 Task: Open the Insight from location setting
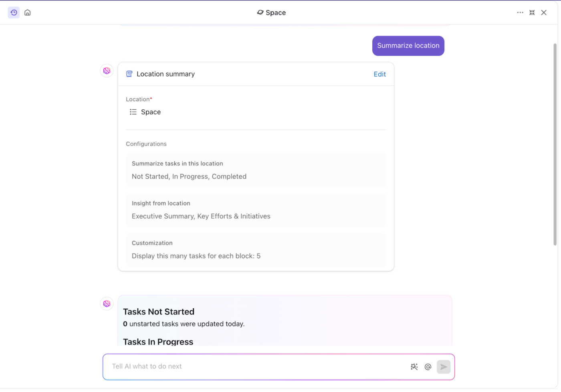point(256,210)
